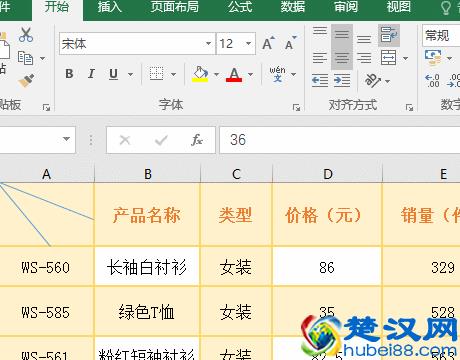Image resolution: width=460 pixels, height=360 pixels.
Task: Open the font name dropdown
Action: tap(208, 43)
